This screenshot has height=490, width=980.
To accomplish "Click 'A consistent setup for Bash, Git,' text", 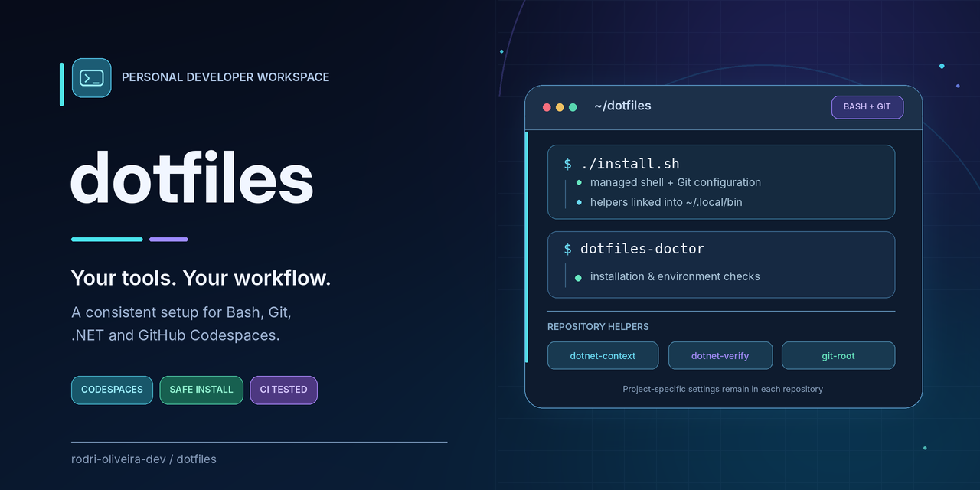I will (181, 313).
